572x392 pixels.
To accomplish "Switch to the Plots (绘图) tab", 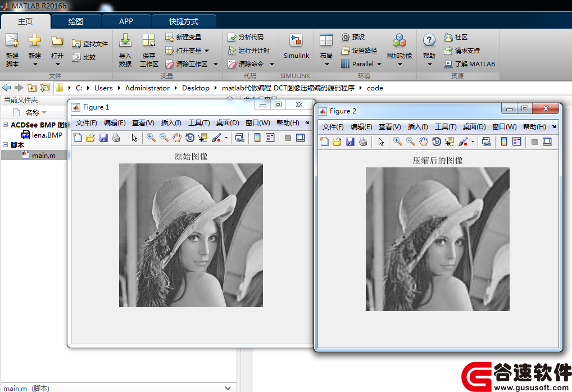I will tap(76, 21).
